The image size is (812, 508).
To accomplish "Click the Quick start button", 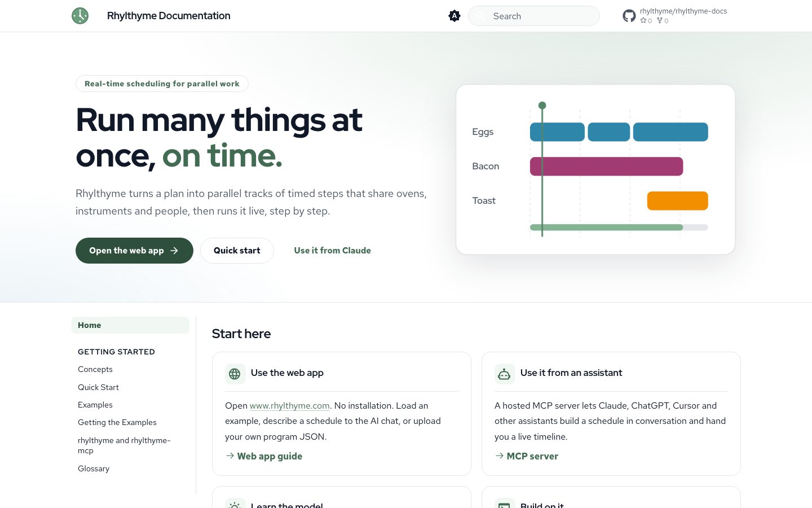I will 237,251.
